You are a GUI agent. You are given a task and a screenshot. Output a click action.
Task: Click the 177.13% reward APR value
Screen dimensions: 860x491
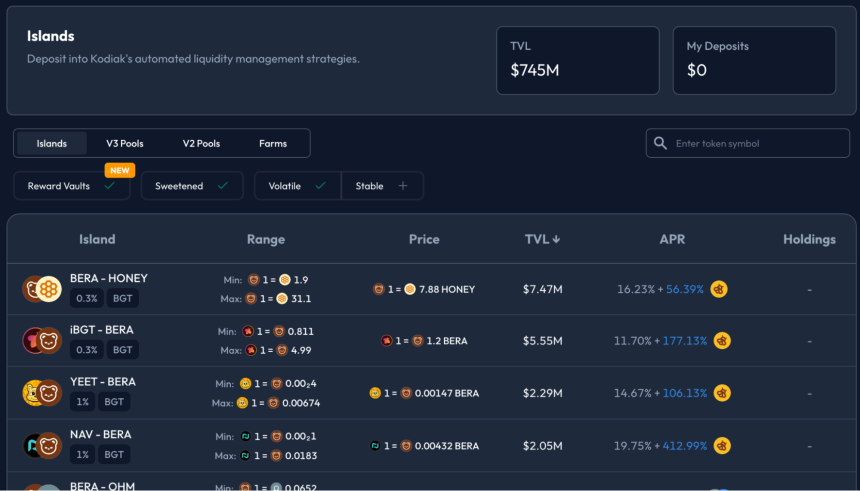click(684, 341)
